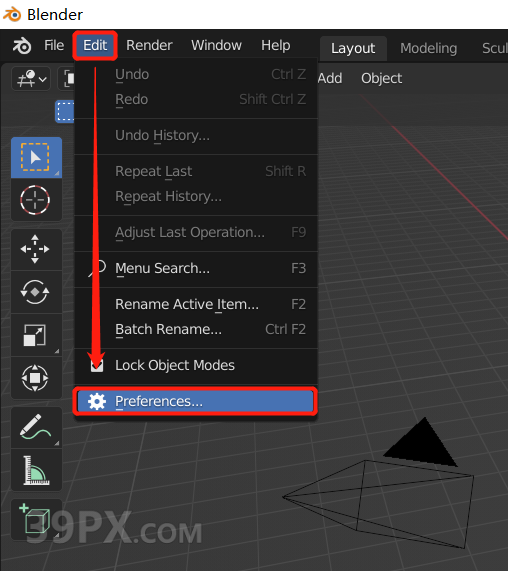
Task: Toggle Lock Object Modes checkbox
Action: [x=97, y=365]
